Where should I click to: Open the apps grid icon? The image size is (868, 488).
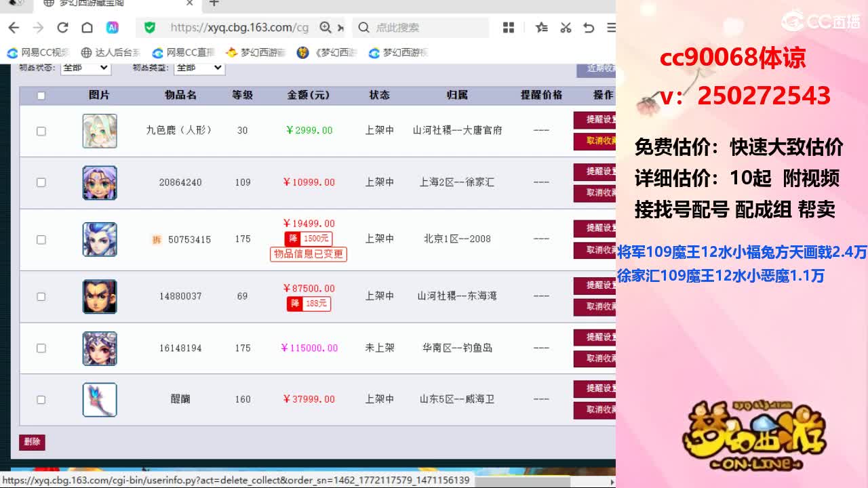(x=509, y=28)
